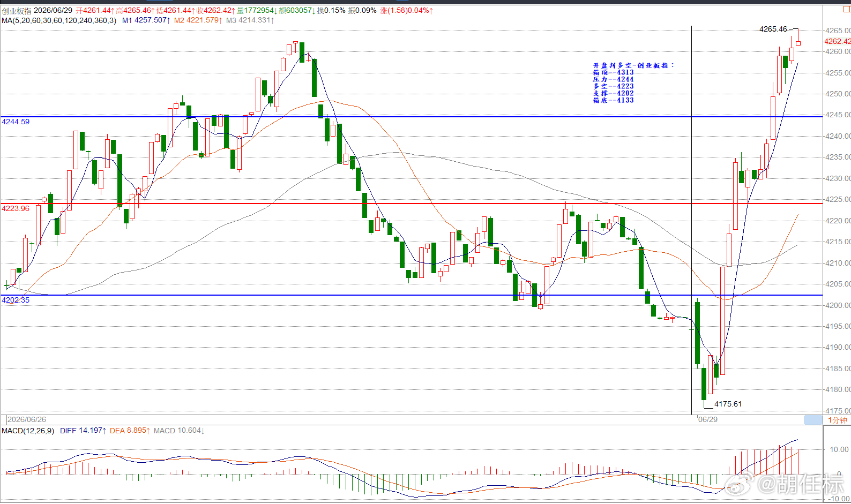The height and width of the screenshot is (504, 851).
Task: Click the light blue time axis scroll handle
Action: 813,420
